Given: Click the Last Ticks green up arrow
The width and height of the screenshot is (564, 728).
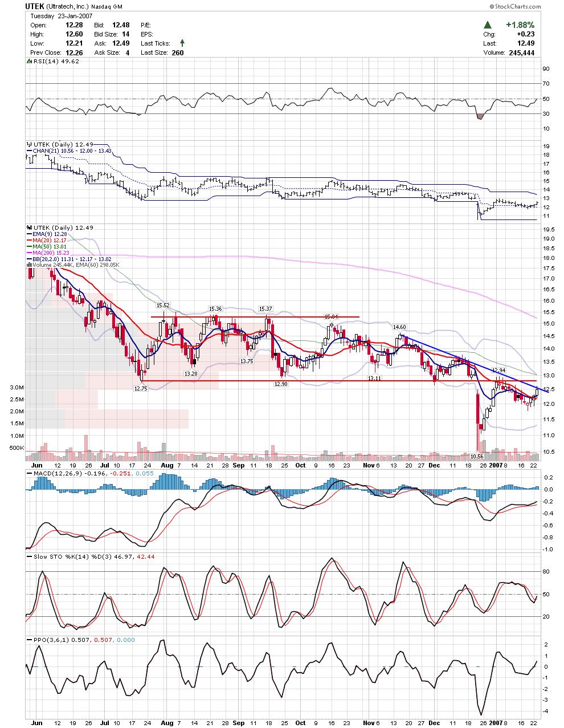Looking at the screenshot, I should click(182, 43).
